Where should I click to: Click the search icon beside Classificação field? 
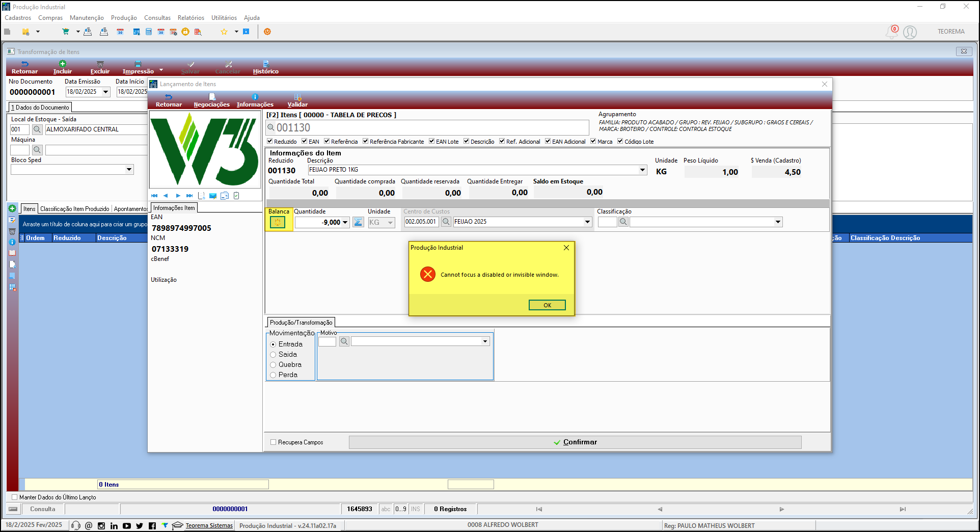point(623,222)
